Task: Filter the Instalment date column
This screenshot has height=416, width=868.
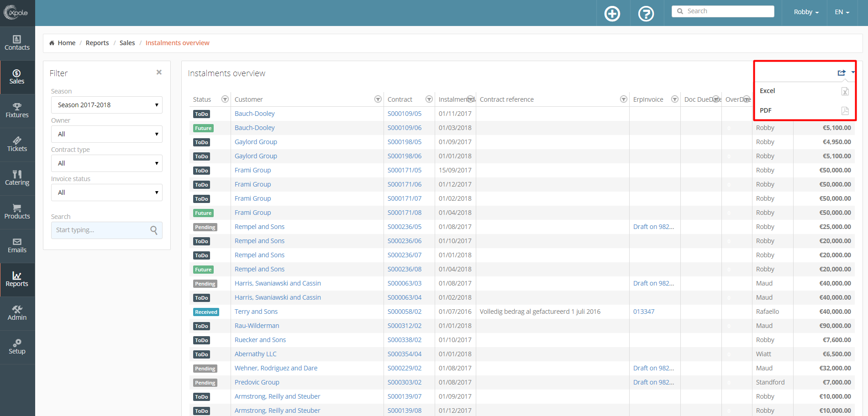Action: 470,99
